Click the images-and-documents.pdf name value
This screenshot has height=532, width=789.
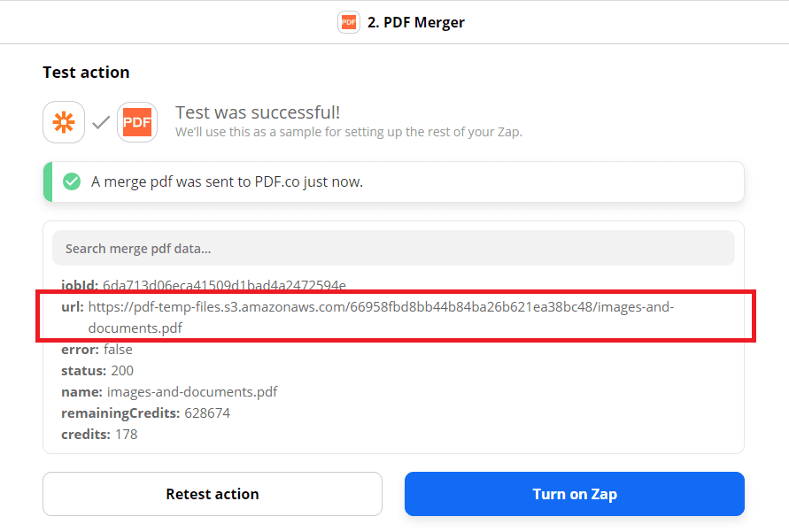point(192,391)
